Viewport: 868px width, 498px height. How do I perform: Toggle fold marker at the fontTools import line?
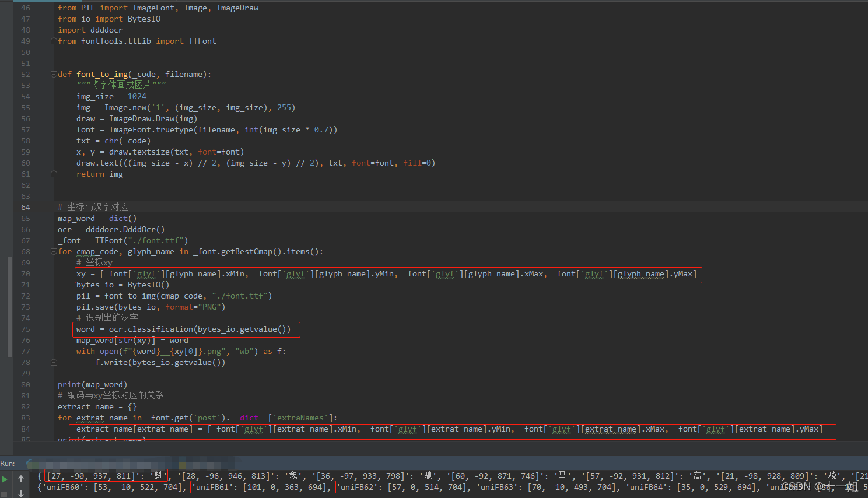tap(54, 41)
